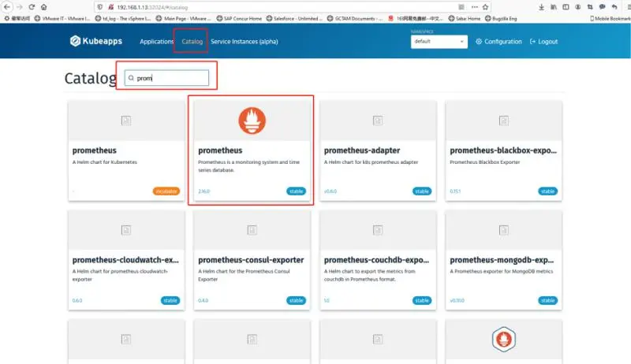Viewport: 631px width, 364px height.
Task: Open the prometheus-blackbox-exporter chart
Action: click(503, 150)
